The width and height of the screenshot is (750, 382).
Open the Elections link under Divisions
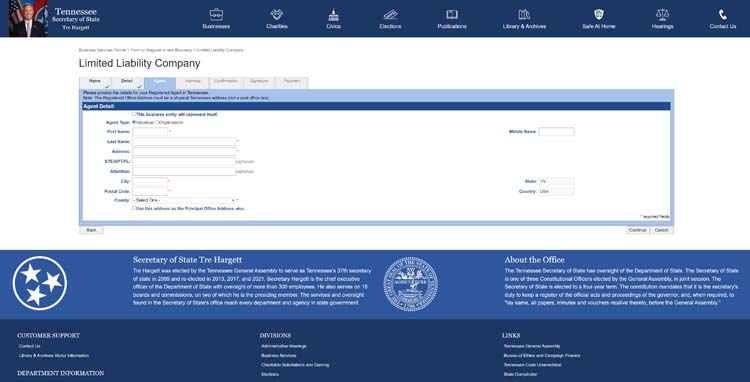[270, 374]
